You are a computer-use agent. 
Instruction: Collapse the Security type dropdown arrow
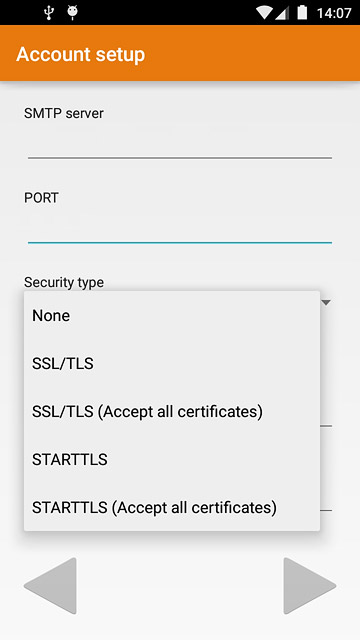[x=326, y=302]
